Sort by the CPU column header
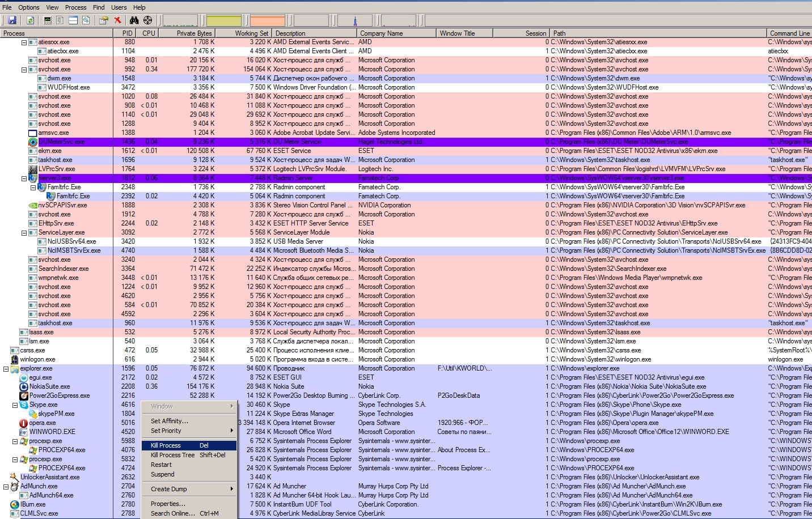Viewport: 812px width, 519px height. point(149,33)
